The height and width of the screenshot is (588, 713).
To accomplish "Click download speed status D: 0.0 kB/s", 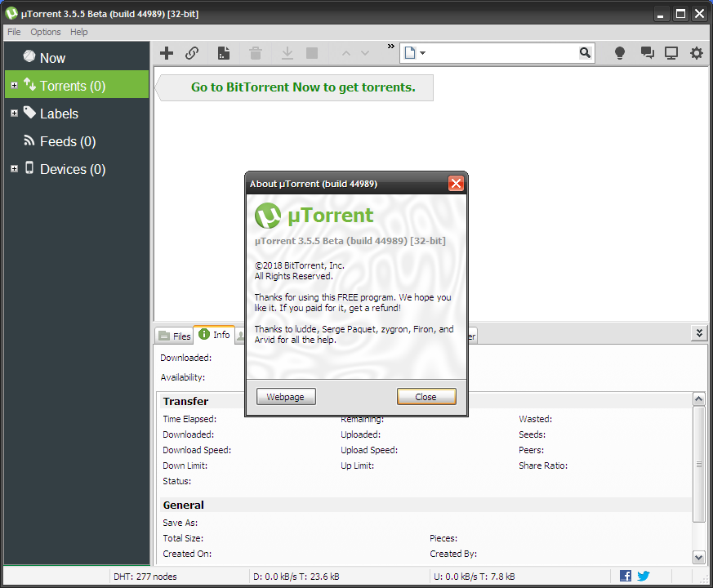I will coord(296,577).
